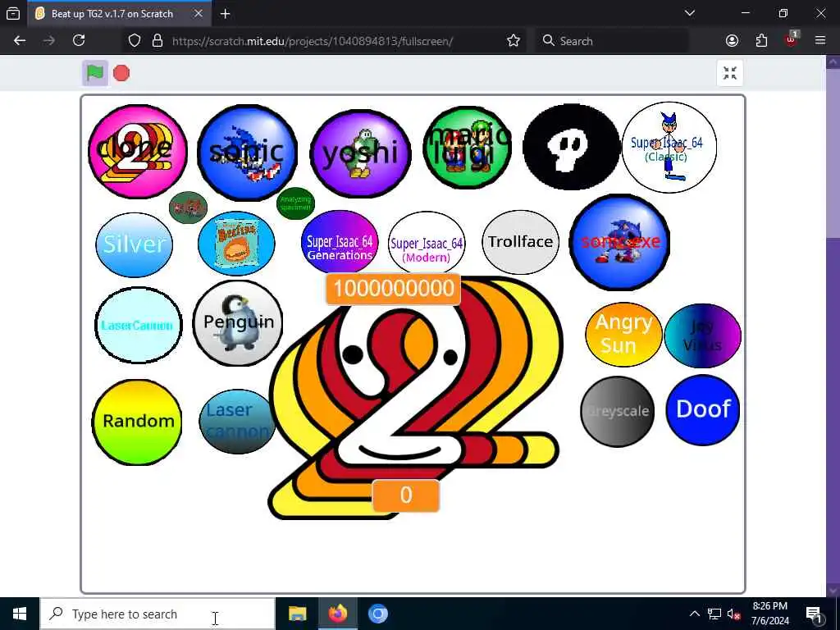Choose the Penguin character bubble

tap(238, 323)
